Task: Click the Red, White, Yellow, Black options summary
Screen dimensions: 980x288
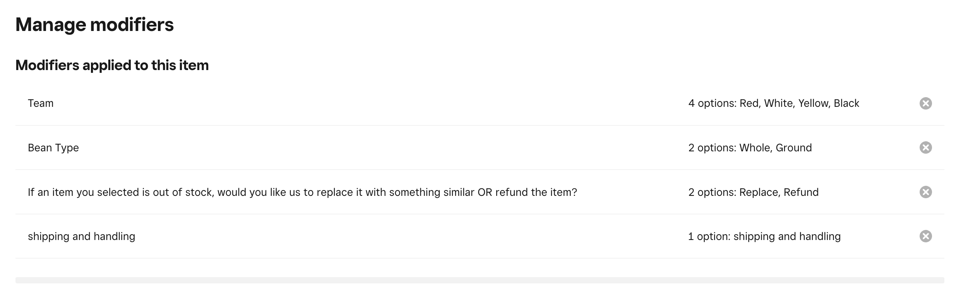Action: (799, 103)
